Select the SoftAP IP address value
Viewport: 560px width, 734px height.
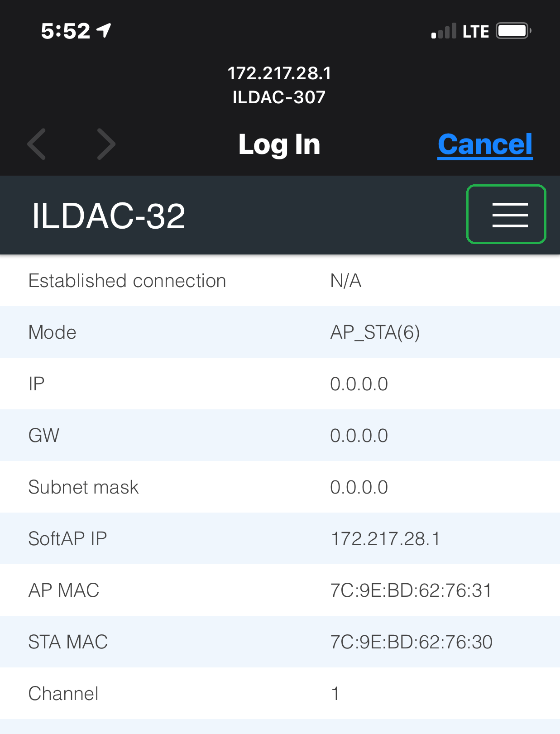click(x=385, y=539)
